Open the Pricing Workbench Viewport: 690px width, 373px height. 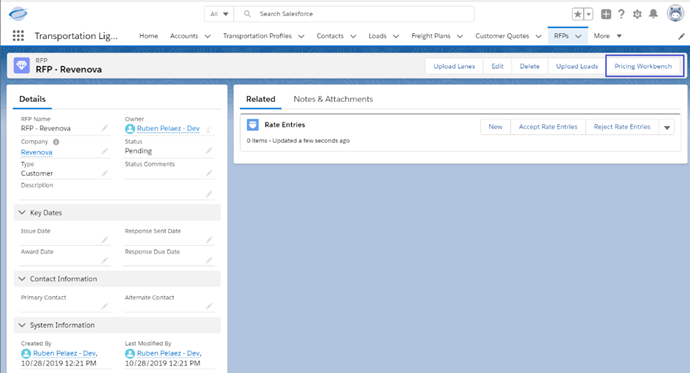643,66
